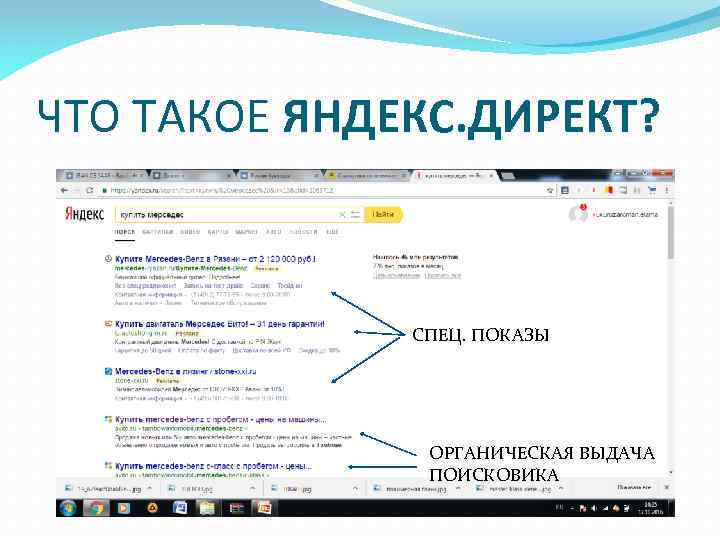This screenshot has height=540, width=720.
Task: Click the Word taskbar icon
Action: (x=180, y=508)
